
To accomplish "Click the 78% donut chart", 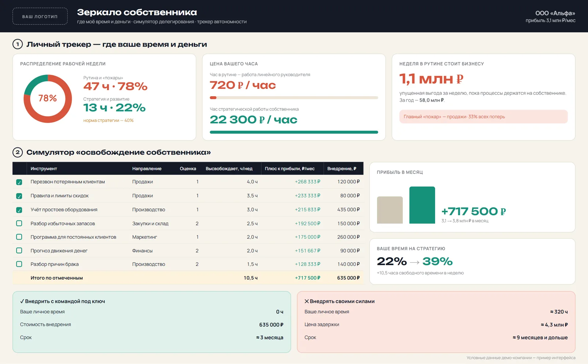I will click(48, 99).
